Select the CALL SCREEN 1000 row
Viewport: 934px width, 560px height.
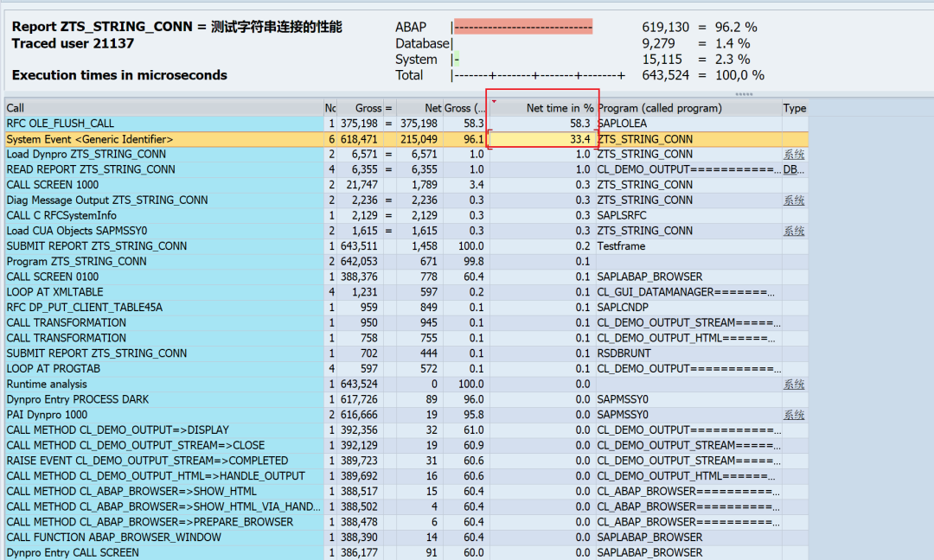click(x=163, y=185)
